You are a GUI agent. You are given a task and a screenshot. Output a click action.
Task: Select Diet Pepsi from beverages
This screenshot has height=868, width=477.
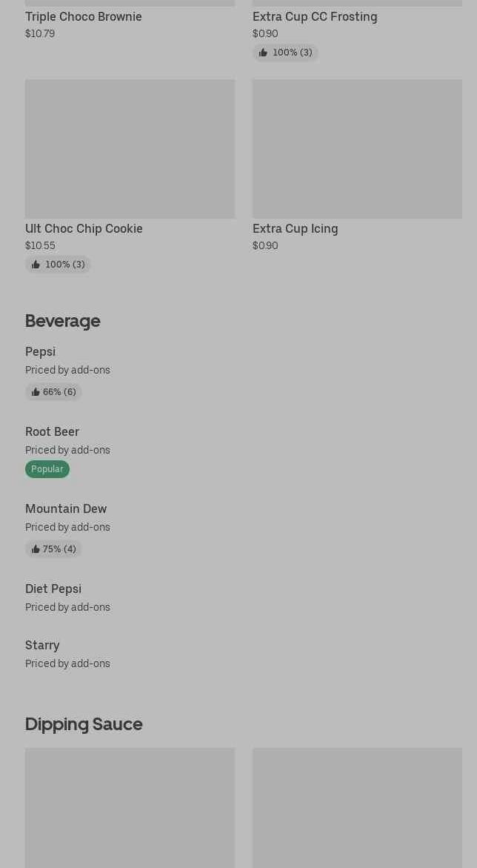click(53, 589)
